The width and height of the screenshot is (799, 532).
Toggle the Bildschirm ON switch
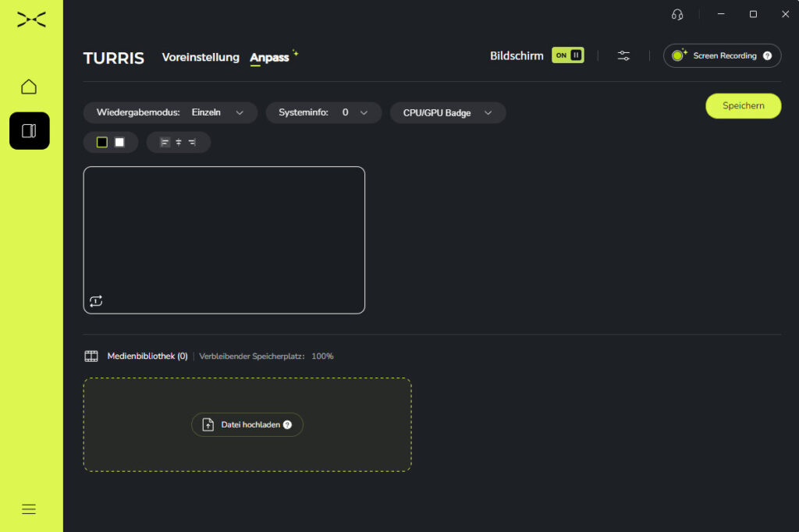(x=567, y=55)
